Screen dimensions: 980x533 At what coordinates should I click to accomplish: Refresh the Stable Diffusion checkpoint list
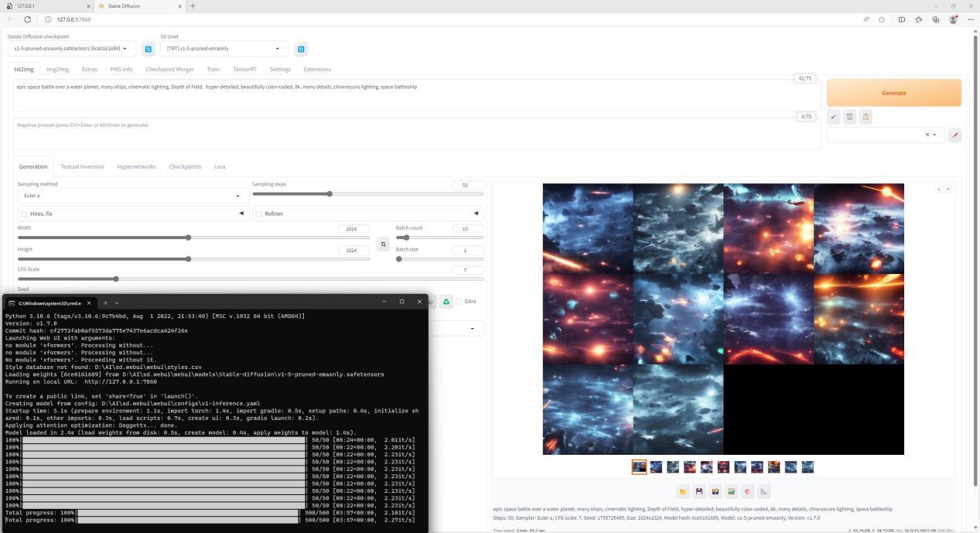coord(149,49)
